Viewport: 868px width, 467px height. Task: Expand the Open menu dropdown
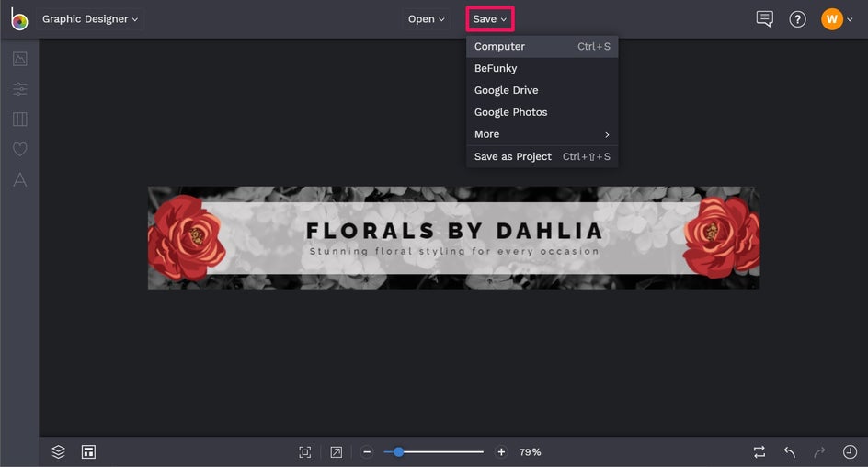pos(427,18)
